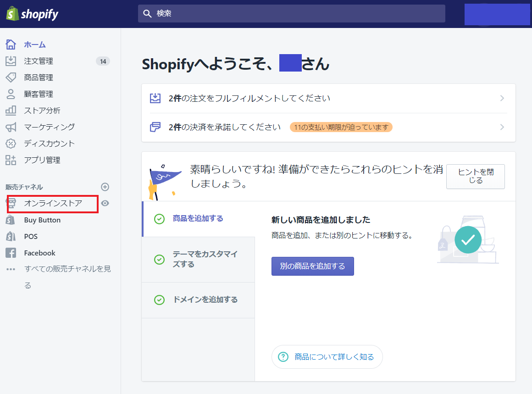Click 別の商品を追加する button
Image resolution: width=532 pixels, height=394 pixels.
point(312,266)
